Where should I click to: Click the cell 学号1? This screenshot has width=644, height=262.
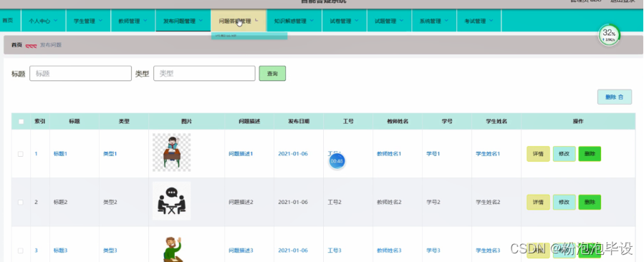coord(433,154)
